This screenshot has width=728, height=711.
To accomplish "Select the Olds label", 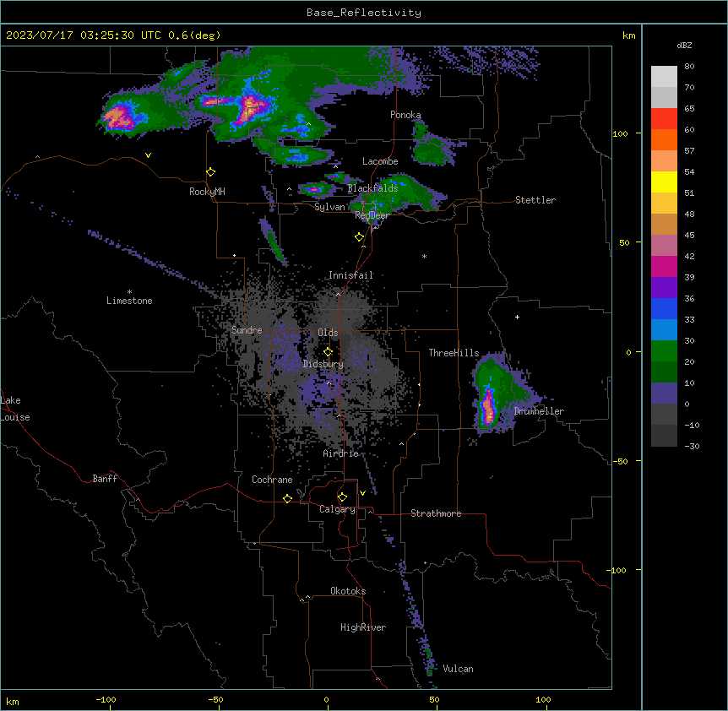I will tap(328, 333).
